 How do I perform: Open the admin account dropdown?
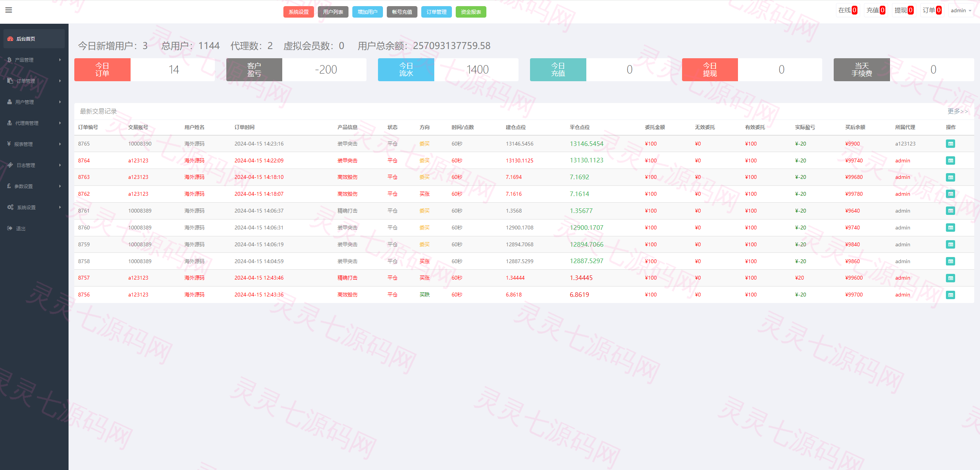point(961,10)
